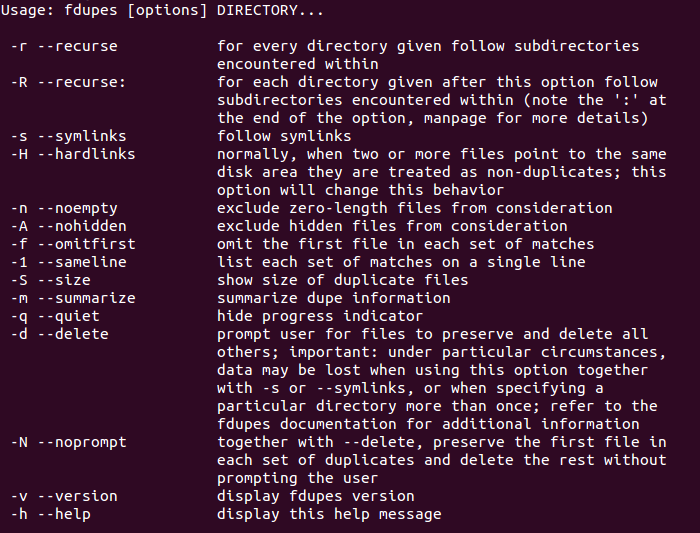Screen dimensions: 700x533
Task: Click the -A --nohidden option text
Action: tap(68, 226)
